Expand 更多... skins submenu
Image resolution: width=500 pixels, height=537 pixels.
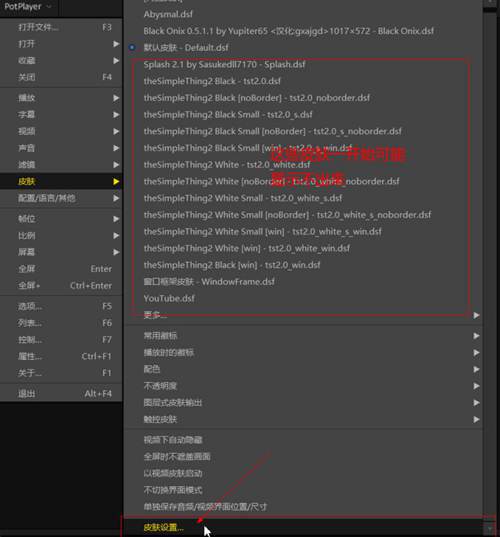tap(303, 315)
